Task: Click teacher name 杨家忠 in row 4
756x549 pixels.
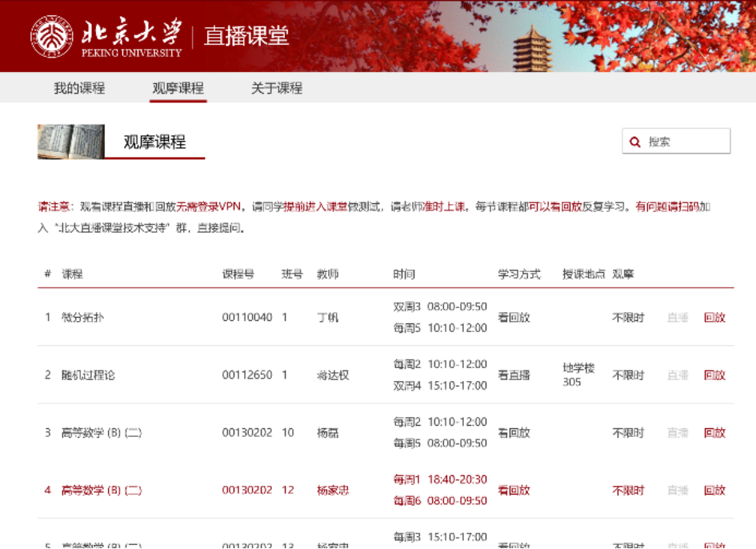Action: tap(333, 490)
